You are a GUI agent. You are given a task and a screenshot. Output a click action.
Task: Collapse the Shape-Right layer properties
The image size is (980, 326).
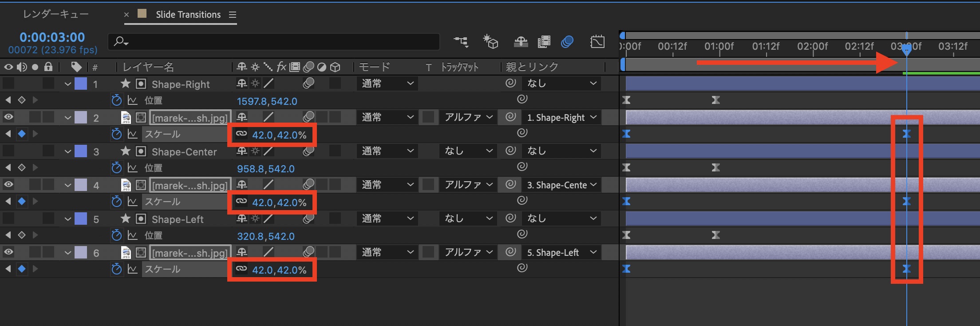pos(68,84)
